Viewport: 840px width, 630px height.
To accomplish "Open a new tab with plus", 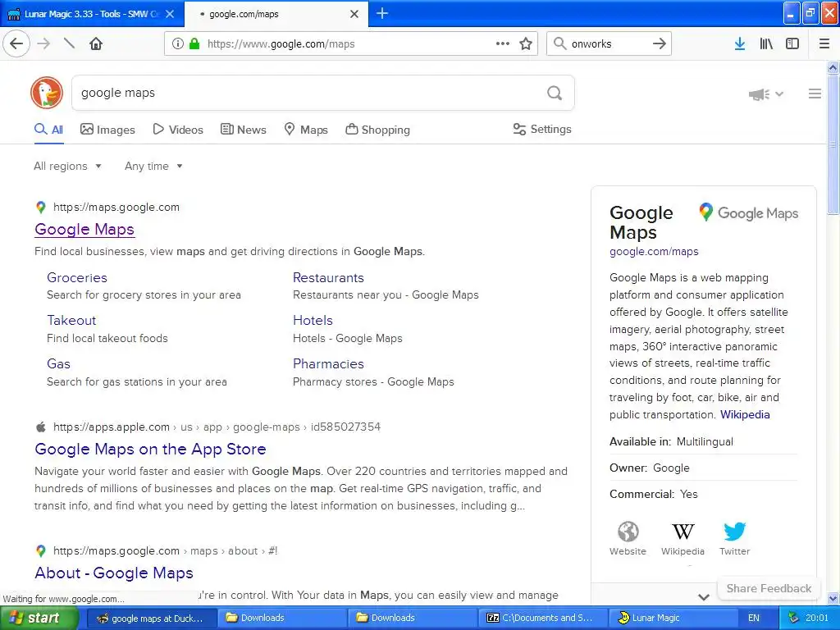I will tap(382, 13).
